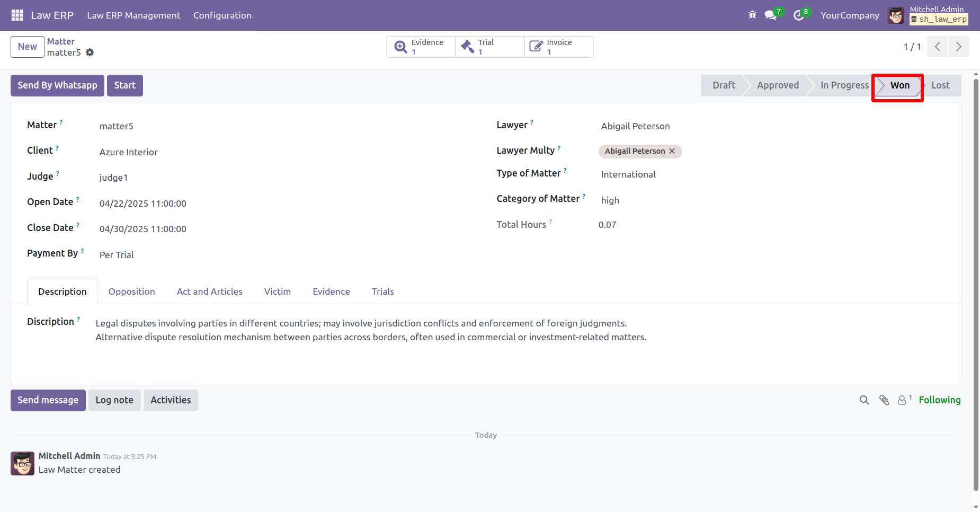Show followers list icon

click(x=904, y=400)
